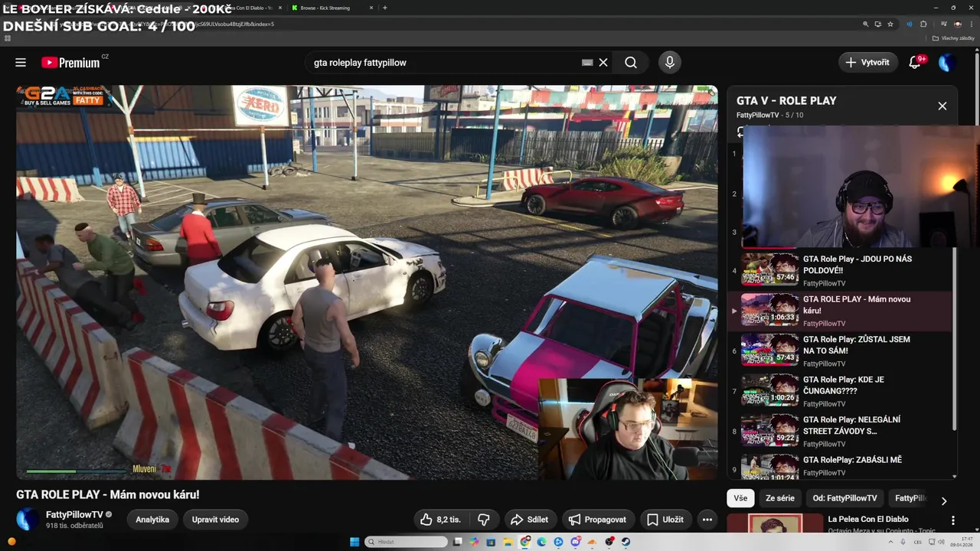Open the system volume tray icon
Screen dimensions: 980x551
[x=942, y=542]
